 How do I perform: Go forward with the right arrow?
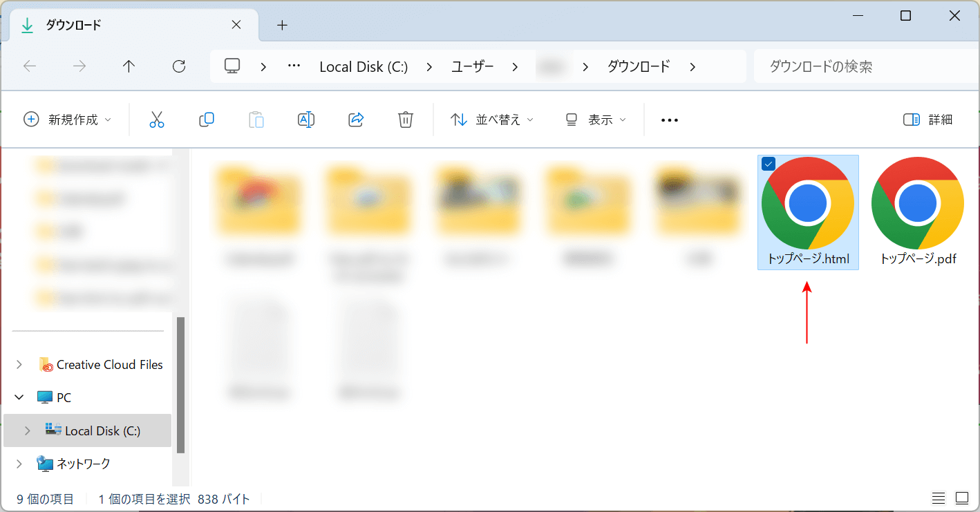pyautogui.click(x=79, y=66)
